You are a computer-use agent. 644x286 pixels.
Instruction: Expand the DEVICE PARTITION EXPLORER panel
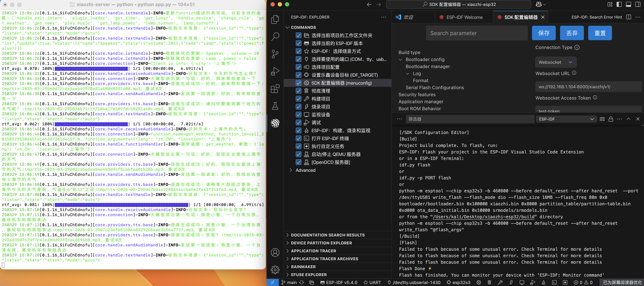[321, 243]
